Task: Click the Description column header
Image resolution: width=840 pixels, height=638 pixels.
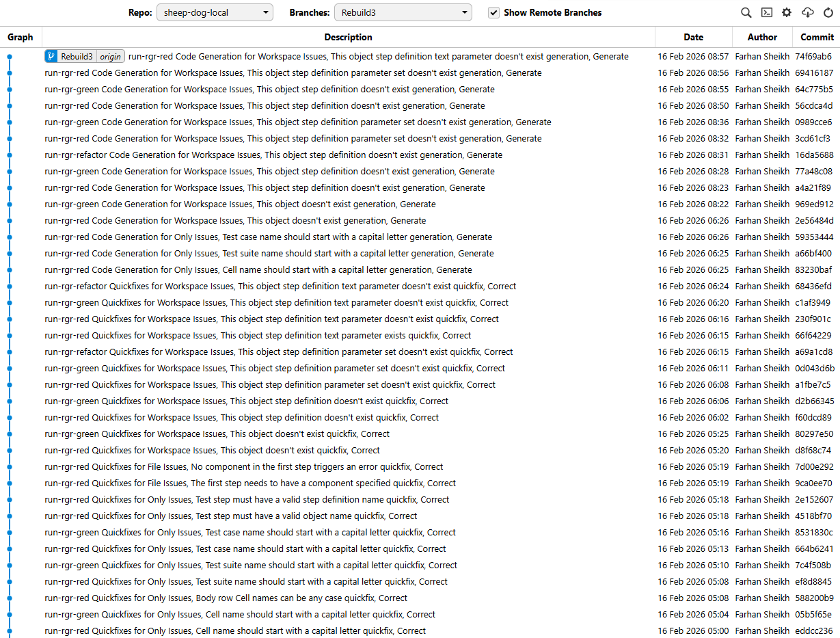Action: (x=348, y=37)
